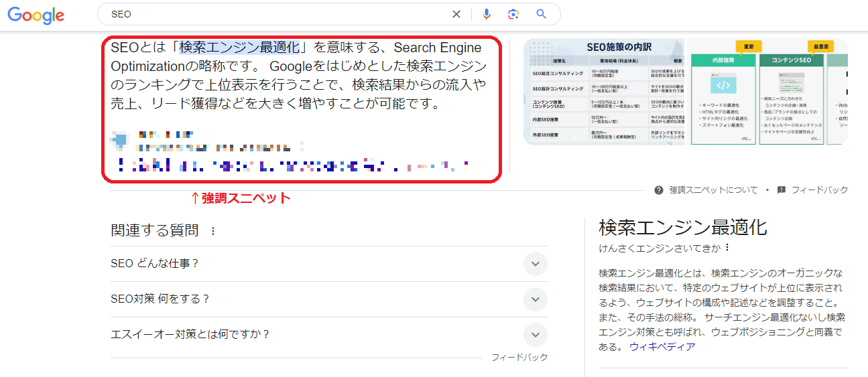The width and height of the screenshot is (868, 377).
Task: Click the 関連する質問 heading
Action: (154, 231)
